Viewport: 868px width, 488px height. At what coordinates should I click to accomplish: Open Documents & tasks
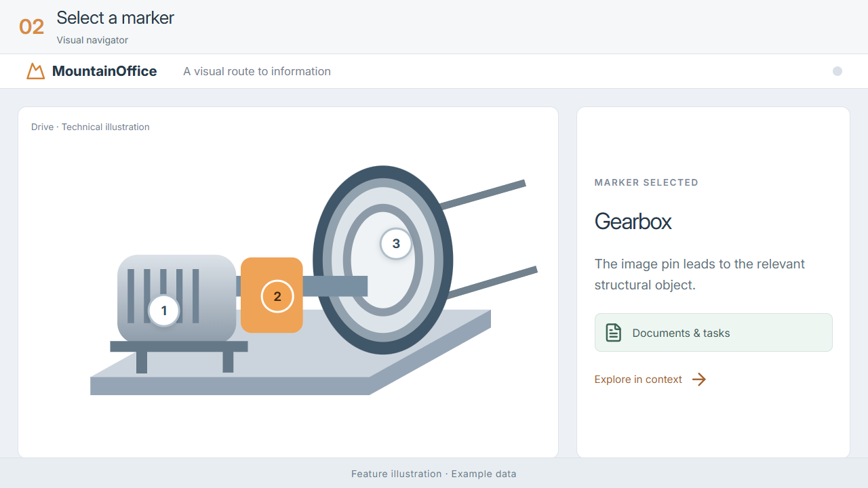(x=713, y=333)
